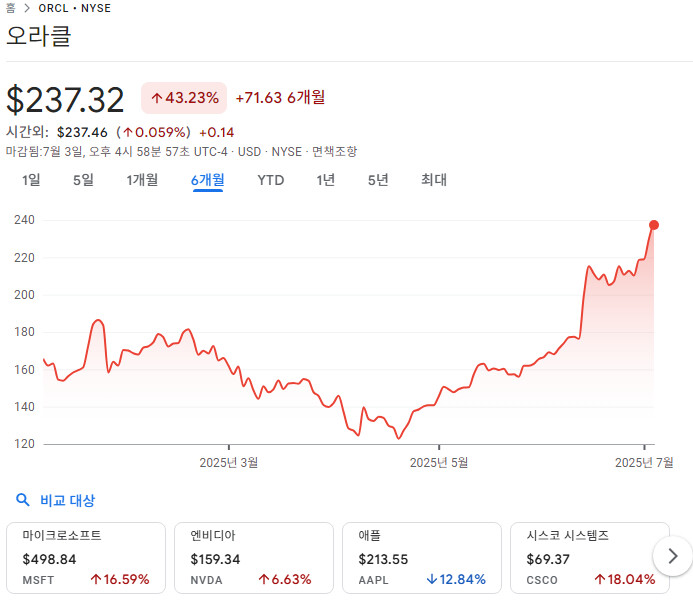Switch chart to YTD range
The image size is (693, 604).
pyautogui.click(x=270, y=180)
